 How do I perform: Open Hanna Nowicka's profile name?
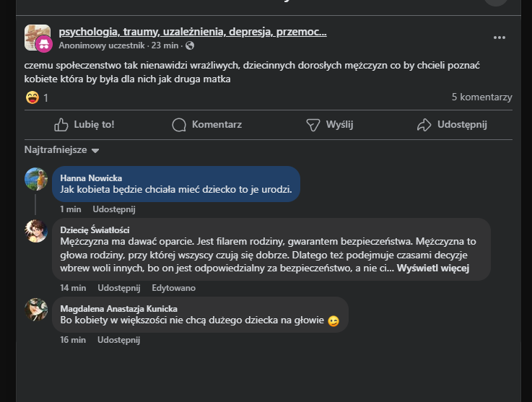(x=91, y=178)
